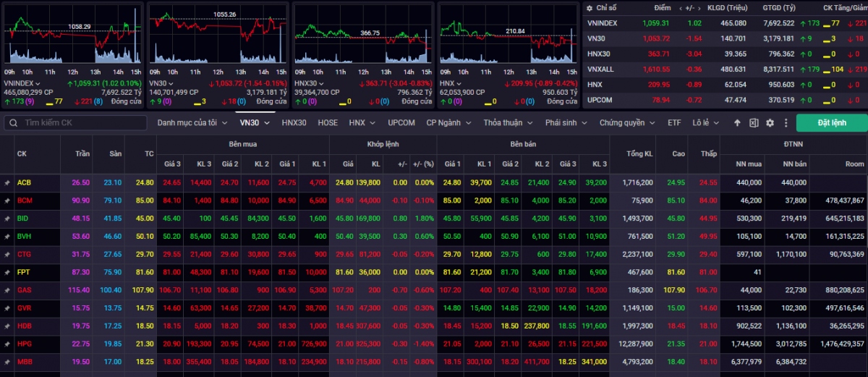This screenshot has width=868, height=377.
Task: Toggle the pin on the HDB row
Action: [x=7, y=326]
